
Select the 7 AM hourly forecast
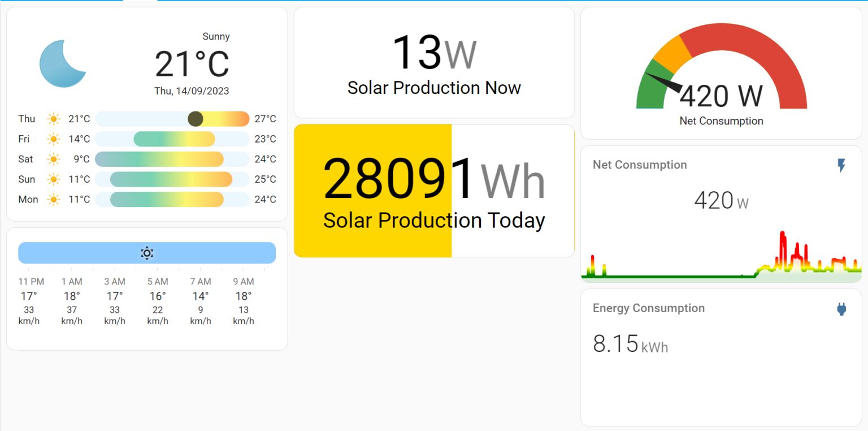tap(200, 301)
